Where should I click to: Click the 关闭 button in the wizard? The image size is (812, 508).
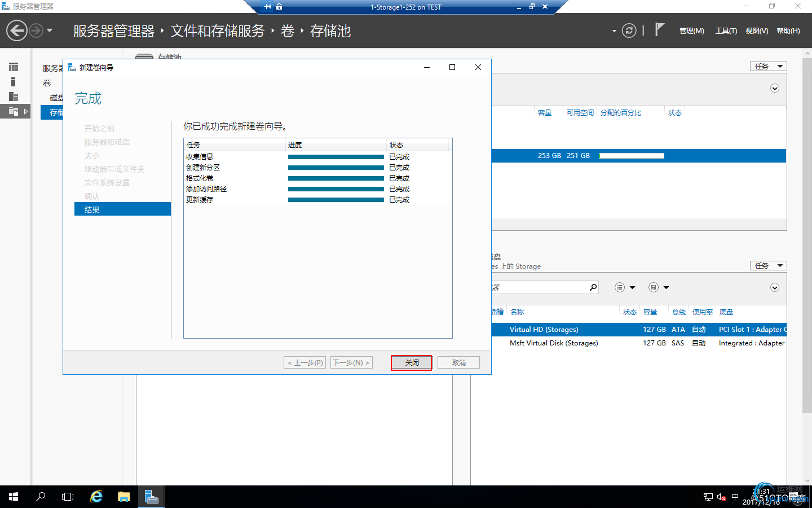[412, 362]
